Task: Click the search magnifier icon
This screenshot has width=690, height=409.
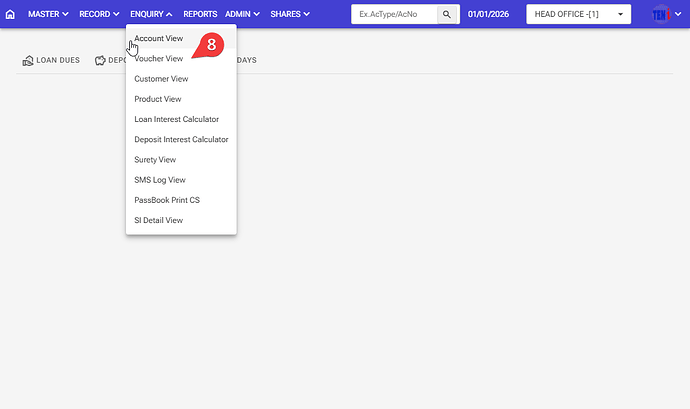Action: point(447,15)
